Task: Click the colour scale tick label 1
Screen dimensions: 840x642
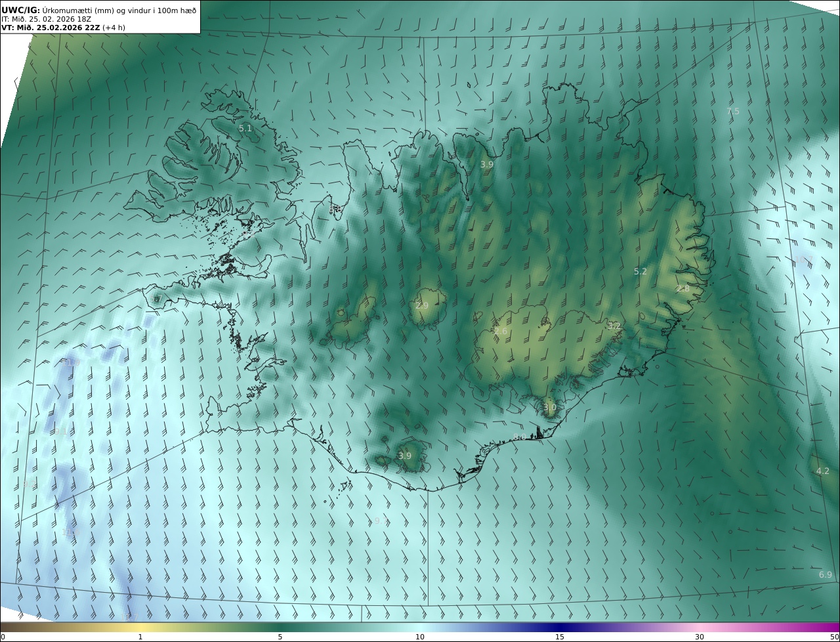Action: tap(140, 637)
